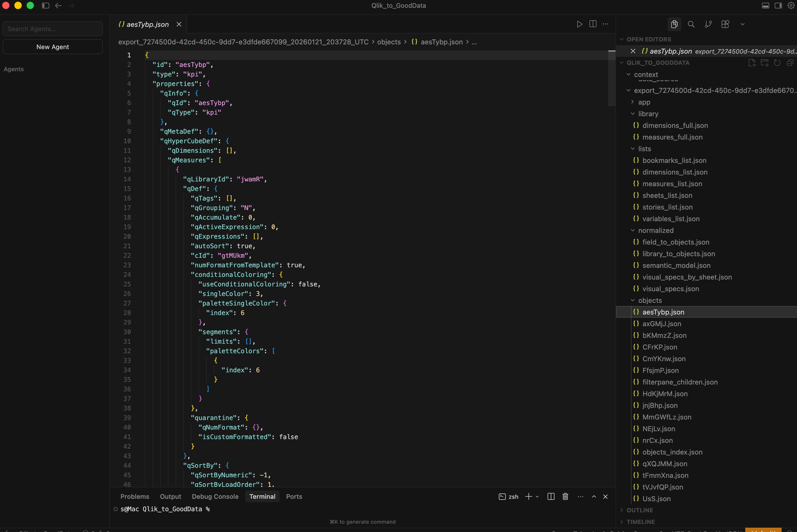Image resolution: width=797 pixels, height=532 pixels.
Task: Switch to the Debug Console tab
Action: click(215, 497)
